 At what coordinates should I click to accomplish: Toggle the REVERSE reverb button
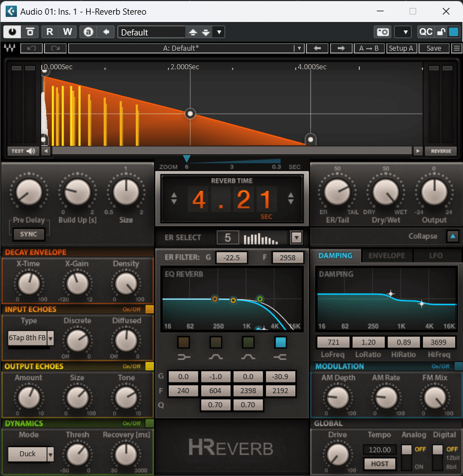pyautogui.click(x=441, y=151)
